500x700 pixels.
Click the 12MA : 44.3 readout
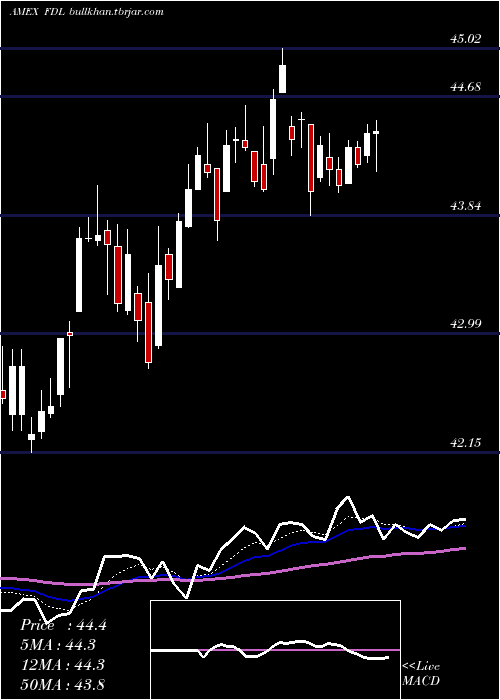tap(63, 664)
